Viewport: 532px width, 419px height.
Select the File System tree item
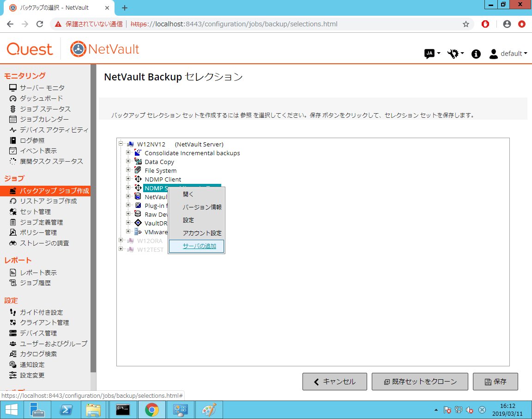[161, 170]
